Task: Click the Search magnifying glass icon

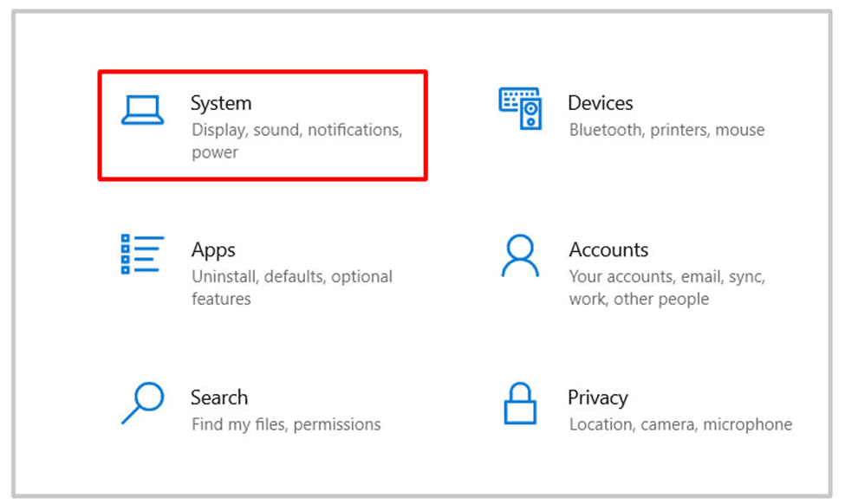Action: click(141, 403)
